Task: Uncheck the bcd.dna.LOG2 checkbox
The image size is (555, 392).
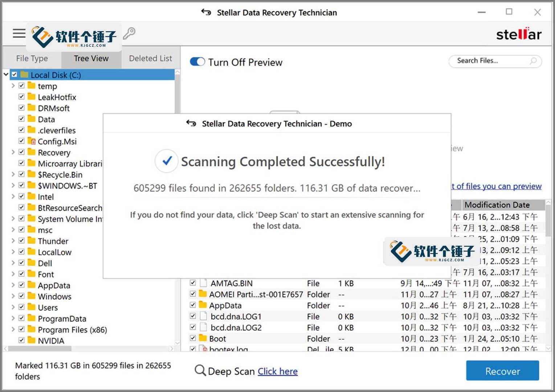Action: (193, 327)
